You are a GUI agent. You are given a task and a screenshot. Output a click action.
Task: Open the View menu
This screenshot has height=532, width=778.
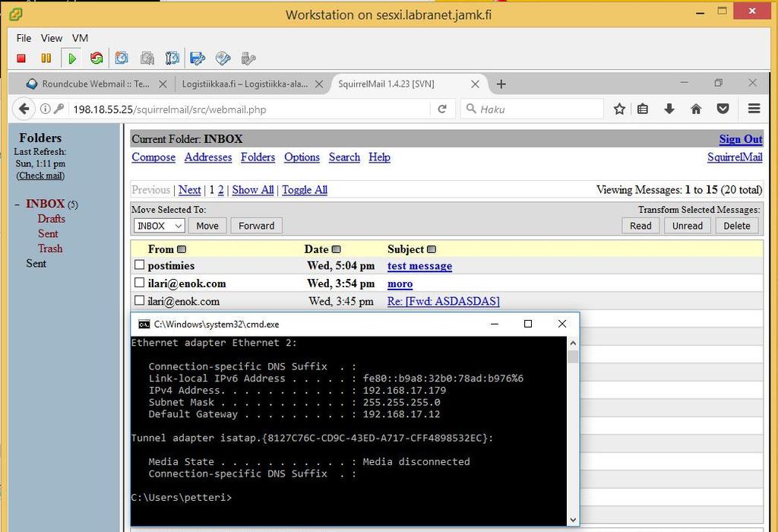(x=52, y=38)
